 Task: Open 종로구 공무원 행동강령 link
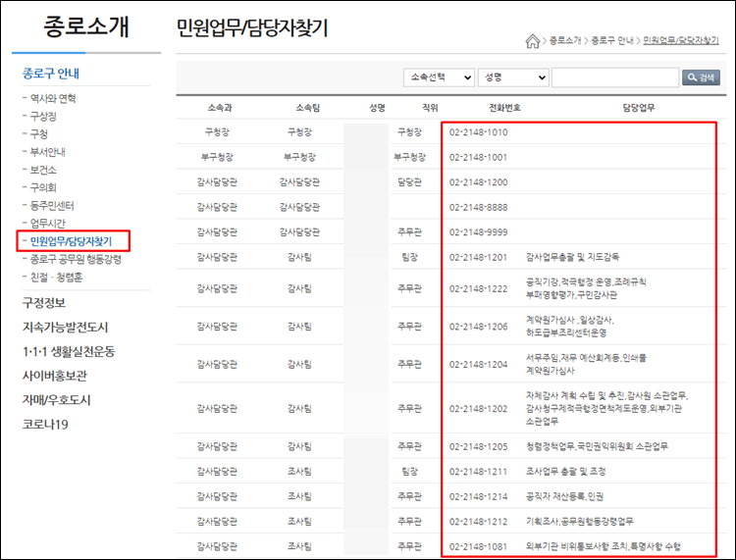click(x=76, y=259)
